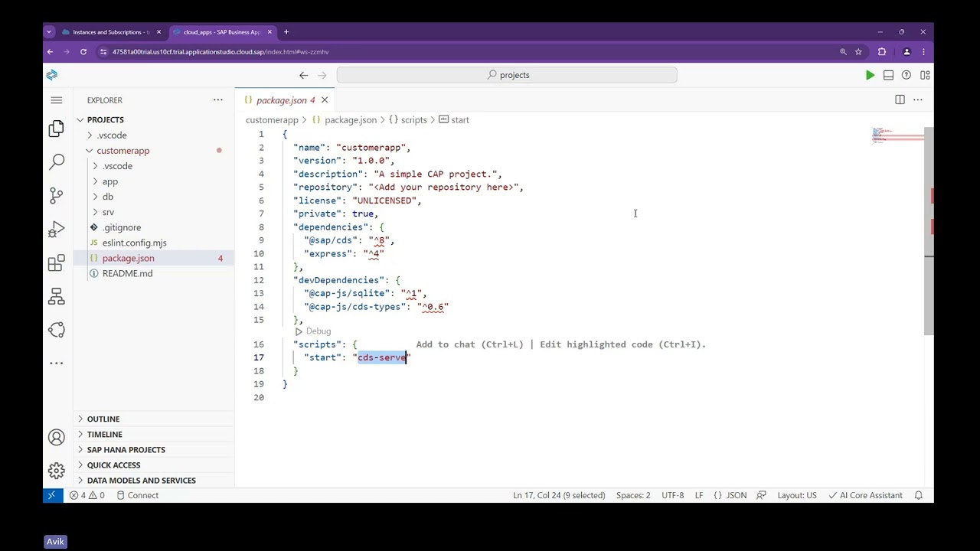Go back in editor navigation history
This screenshot has height=551, width=980.
coord(304,75)
